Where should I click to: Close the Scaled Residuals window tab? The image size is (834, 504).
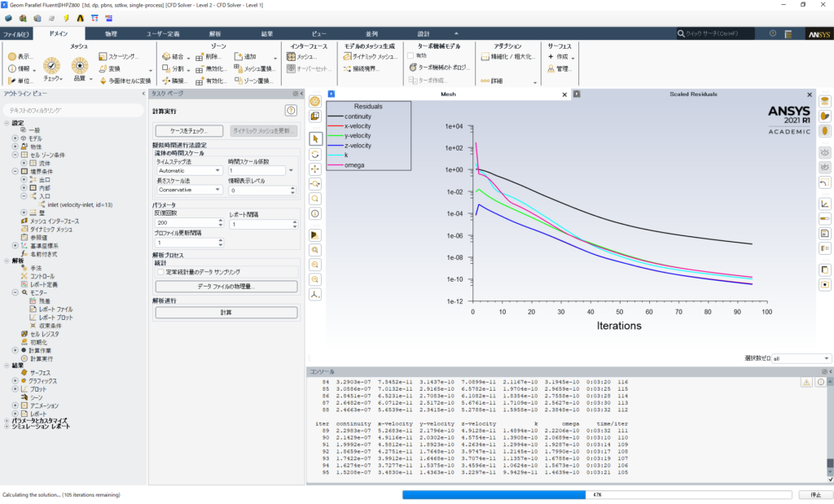click(x=810, y=94)
